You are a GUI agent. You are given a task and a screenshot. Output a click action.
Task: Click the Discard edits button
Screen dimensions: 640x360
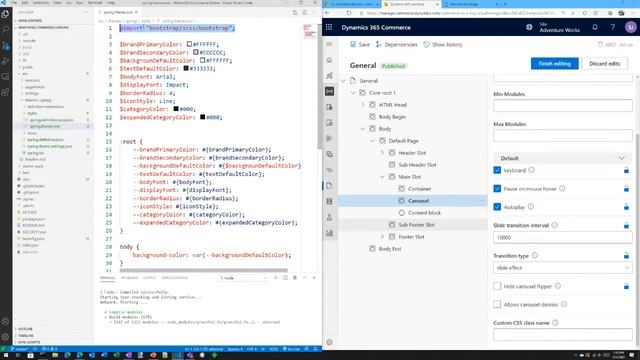pos(604,64)
